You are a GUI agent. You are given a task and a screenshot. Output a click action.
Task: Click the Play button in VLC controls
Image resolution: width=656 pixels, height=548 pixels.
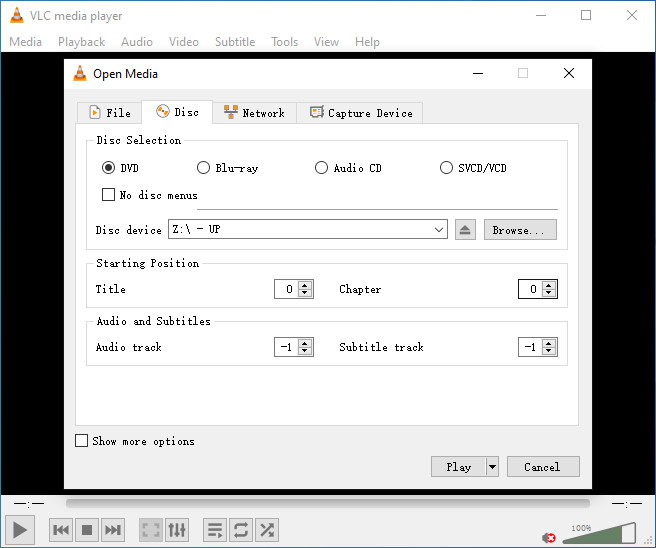tap(20, 530)
